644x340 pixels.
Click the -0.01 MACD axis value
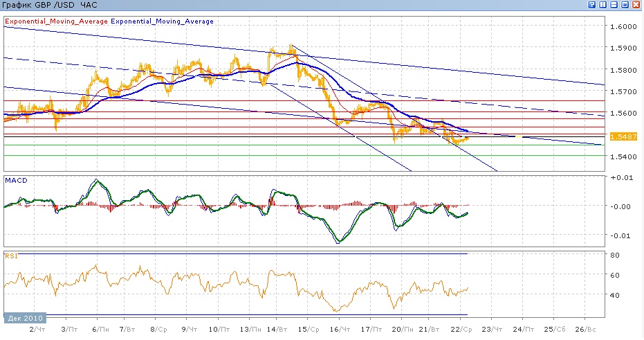(620, 235)
